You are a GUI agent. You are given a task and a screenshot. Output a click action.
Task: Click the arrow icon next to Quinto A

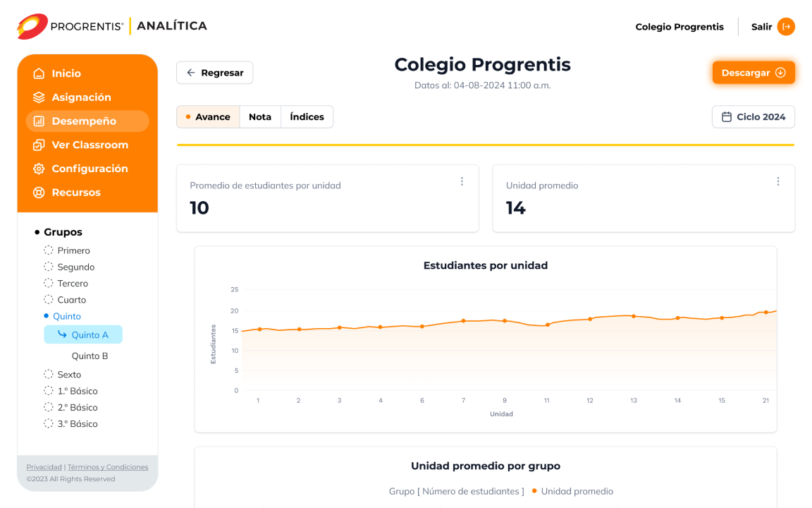coord(62,334)
